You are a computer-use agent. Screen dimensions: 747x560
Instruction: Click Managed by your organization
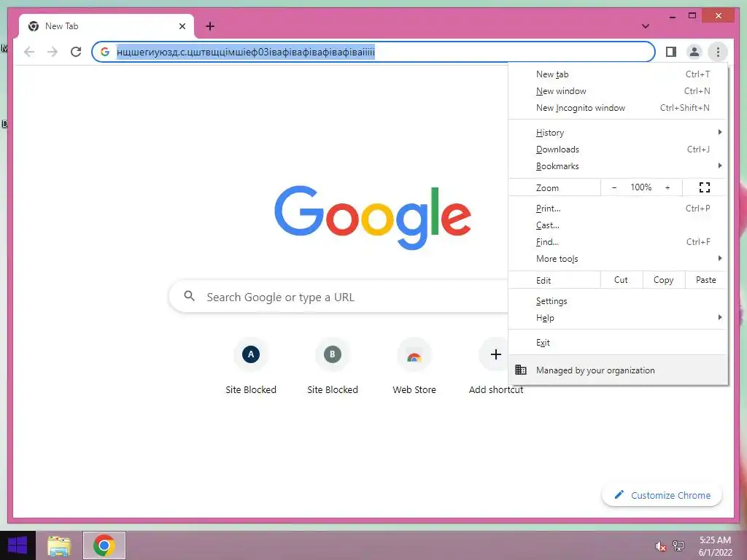tap(618, 370)
